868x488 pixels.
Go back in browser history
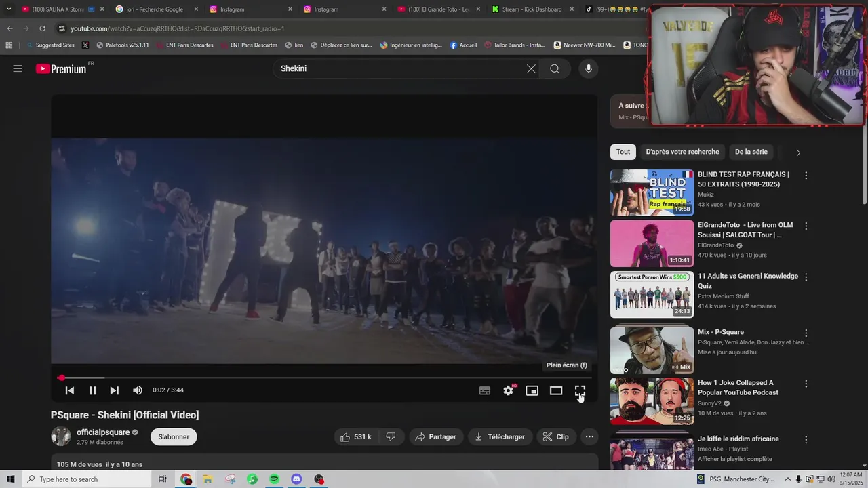(x=9, y=28)
